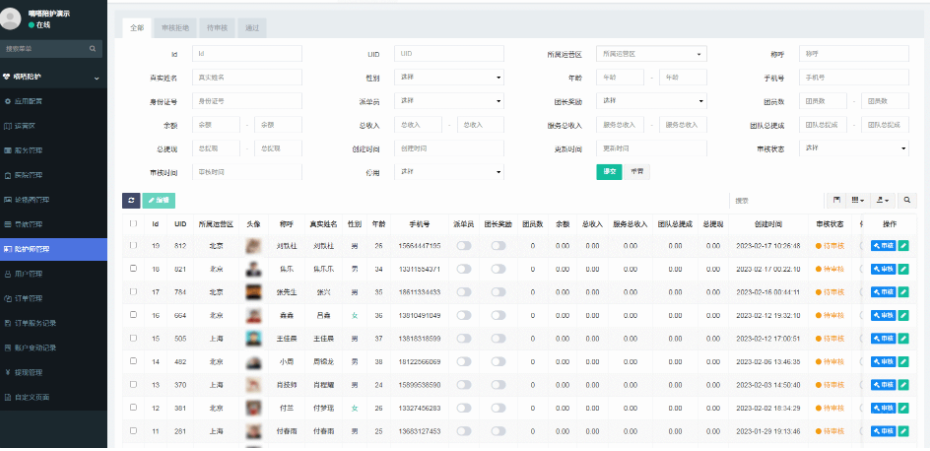This screenshot has height=451, width=930.
Task: Open the 派单员 select dropdown filter
Action: coord(449,101)
